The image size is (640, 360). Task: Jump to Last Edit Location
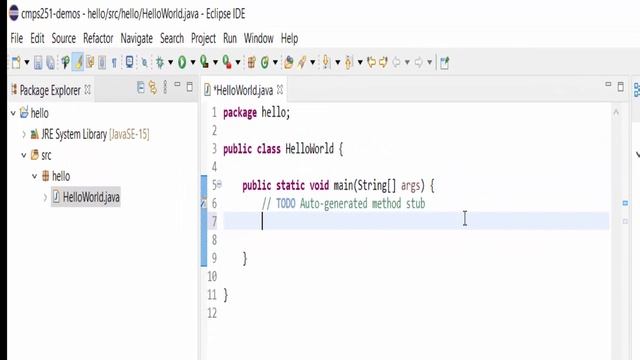pyautogui.click(x=371, y=62)
